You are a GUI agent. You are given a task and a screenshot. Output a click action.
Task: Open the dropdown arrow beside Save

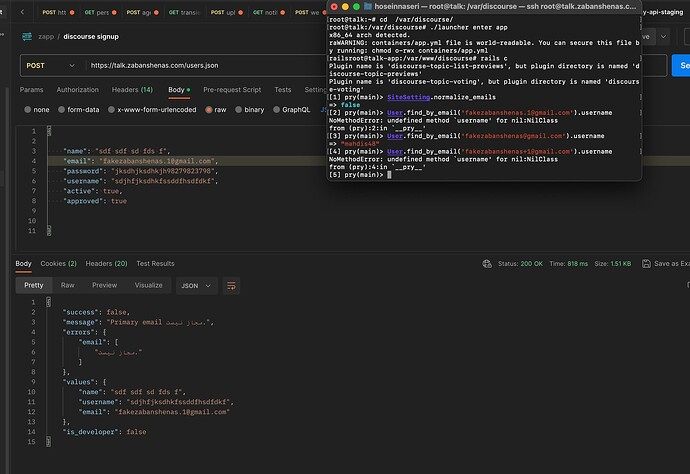coord(663,37)
